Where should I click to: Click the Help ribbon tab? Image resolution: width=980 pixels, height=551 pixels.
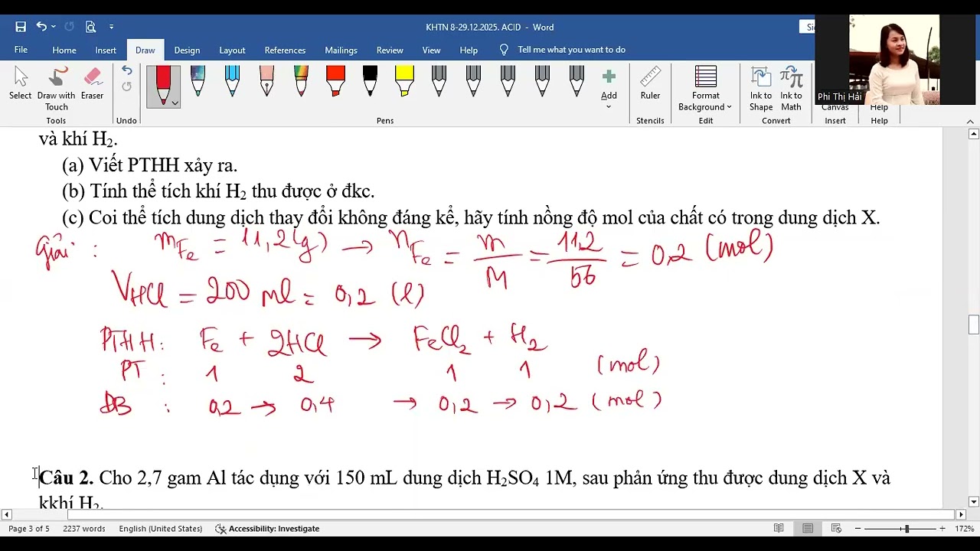point(469,50)
